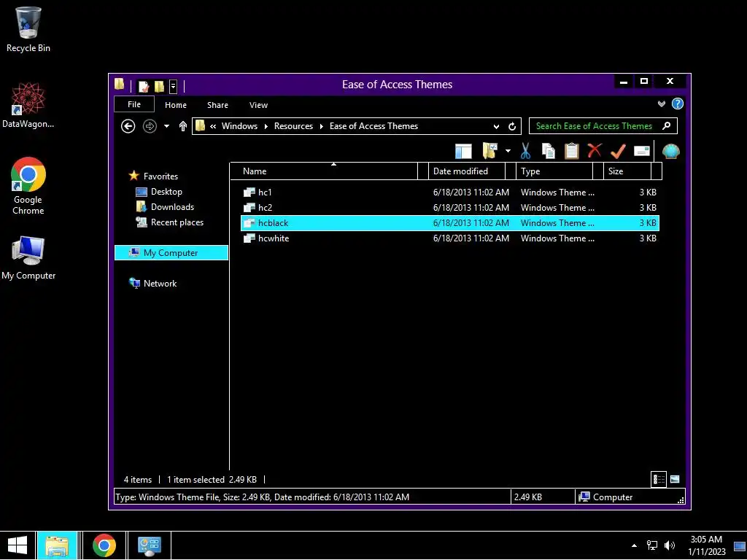Switch to the Home ribbon tab
Screen dimensions: 747x560
176,105
